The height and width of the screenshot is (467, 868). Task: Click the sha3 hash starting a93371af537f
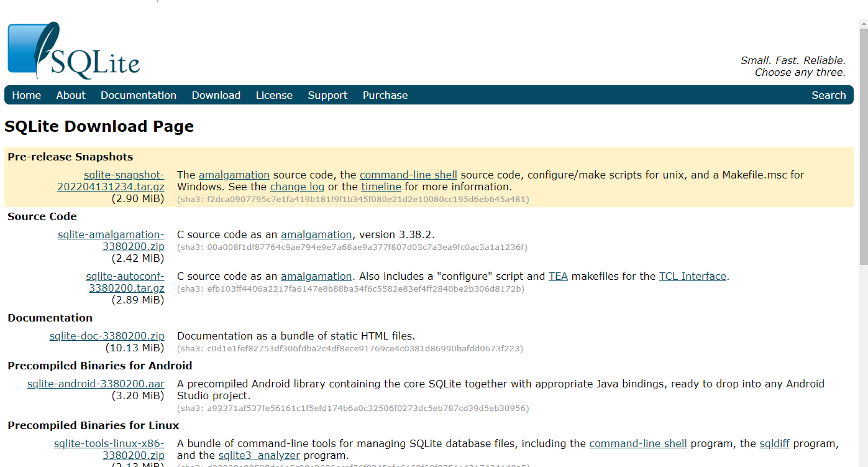(x=353, y=408)
